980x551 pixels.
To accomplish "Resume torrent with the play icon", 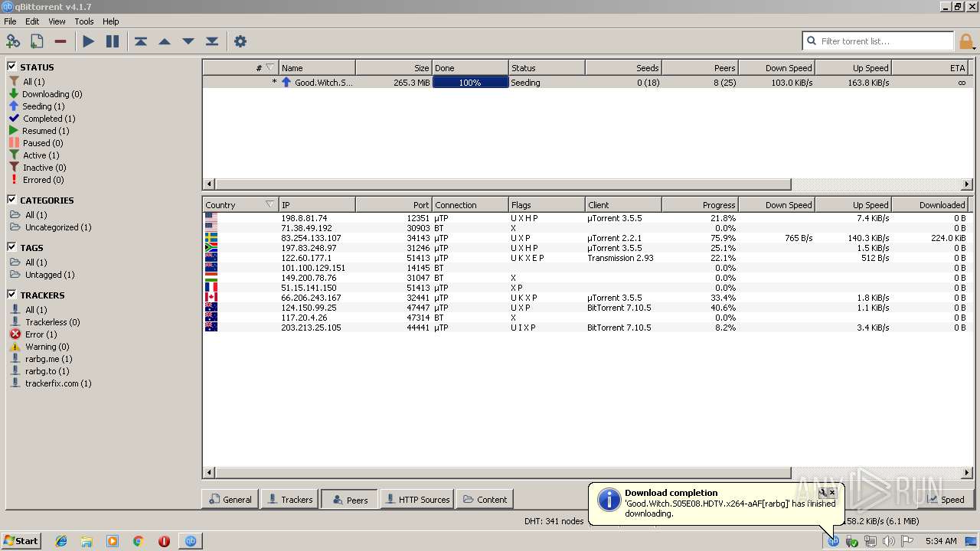I will click(89, 41).
